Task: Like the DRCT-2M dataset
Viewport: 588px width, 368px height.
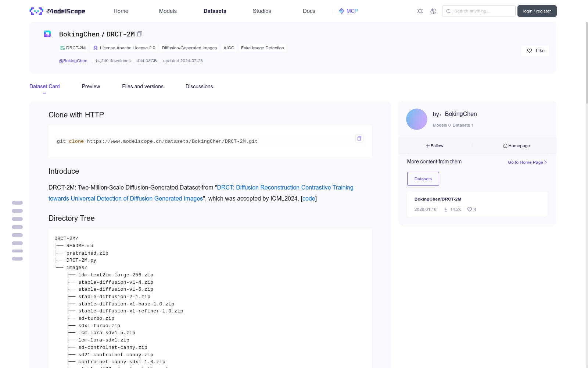Action: pos(535,51)
